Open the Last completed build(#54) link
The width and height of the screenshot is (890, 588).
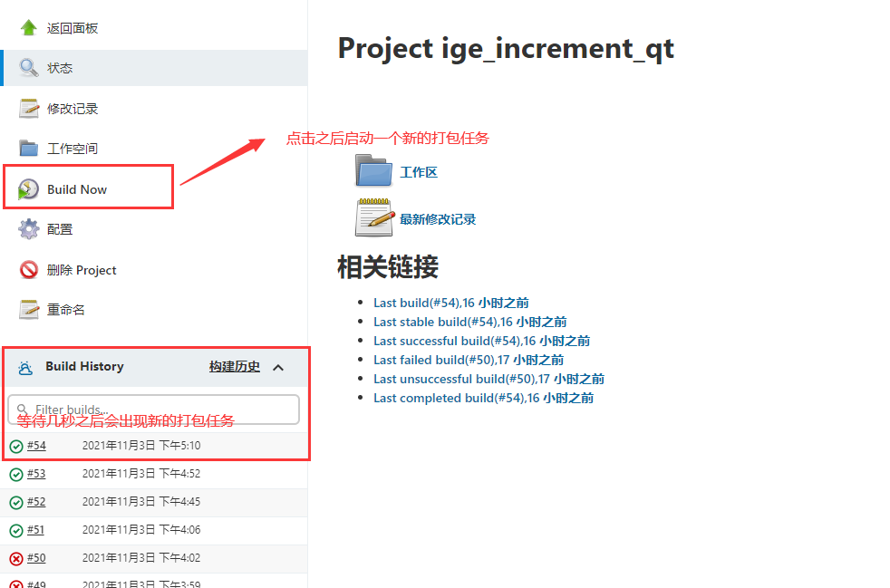pos(450,398)
